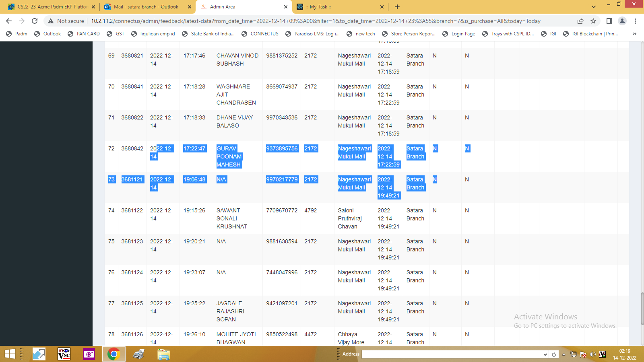Expand the taskbar Address dropdown

(545, 354)
